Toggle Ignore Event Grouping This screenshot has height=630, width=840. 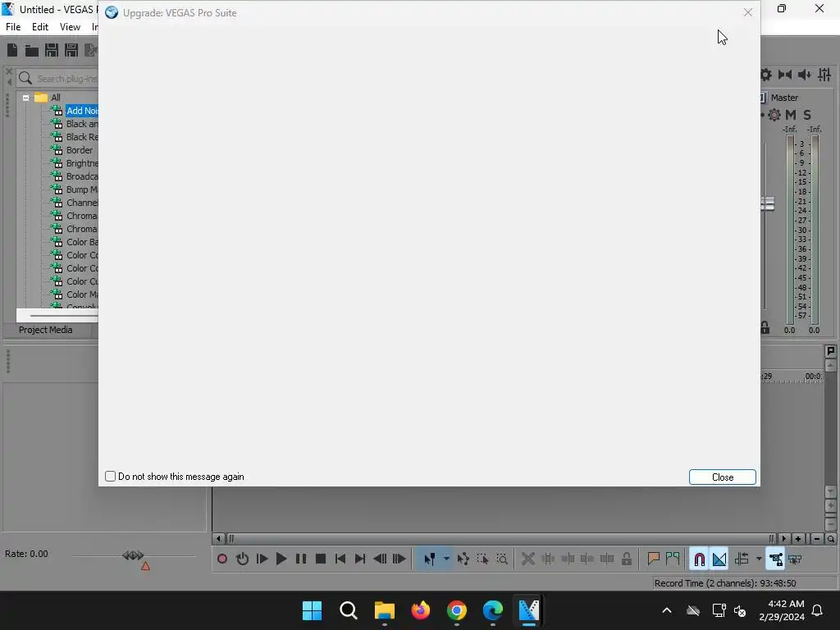(795, 559)
